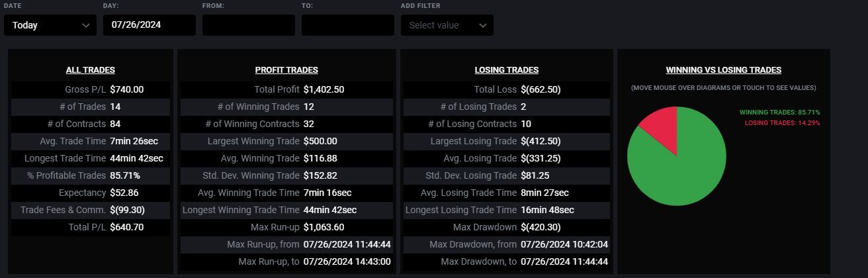Expand the Add Filter select dropdown
The height and width of the screenshot is (278, 868).
447,25
